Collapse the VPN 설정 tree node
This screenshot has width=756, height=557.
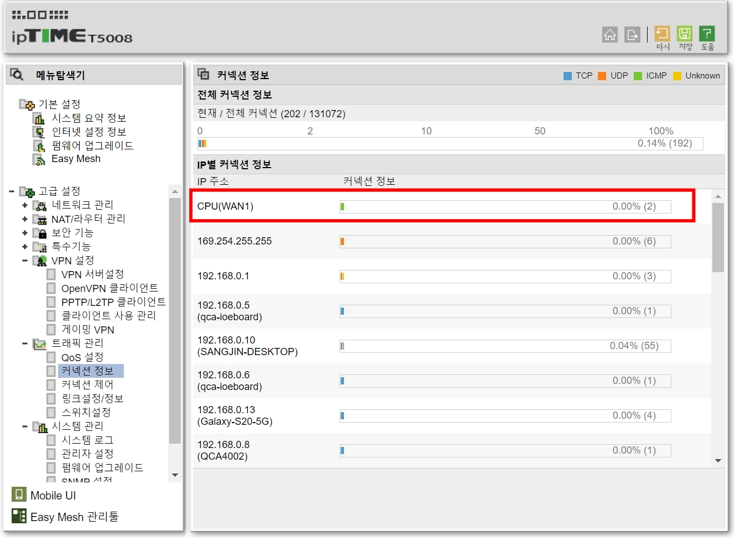[x=25, y=261]
